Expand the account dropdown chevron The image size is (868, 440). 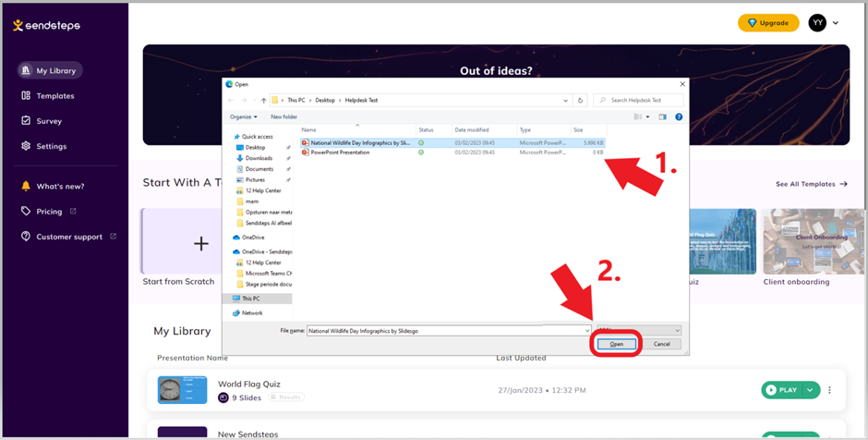point(836,23)
